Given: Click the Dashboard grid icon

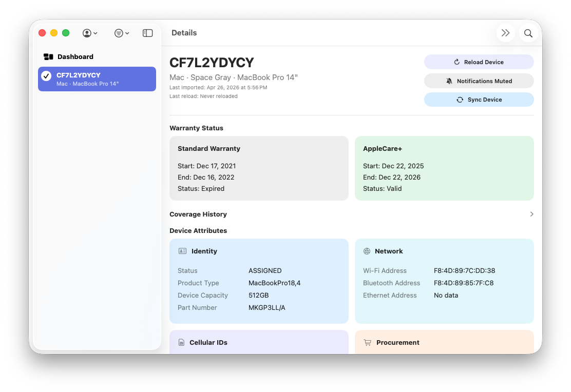Looking at the screenshot, I should tap(48, 57).
